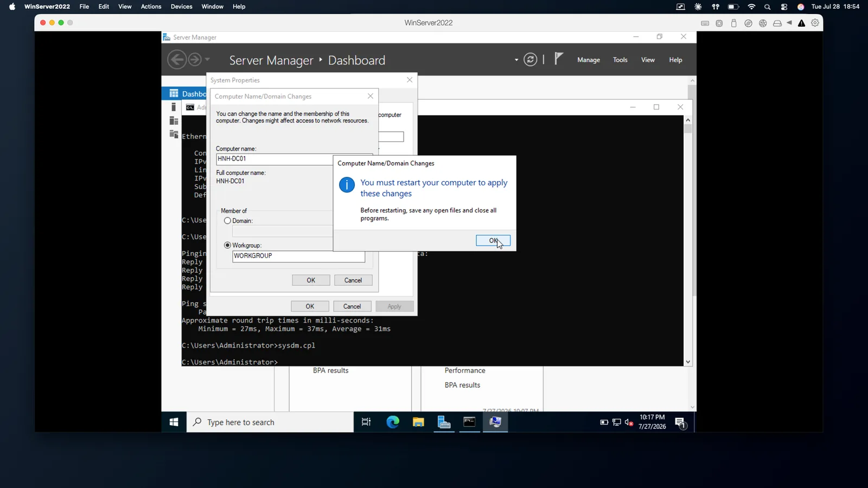Viewport: 868px width, 488px height.
Task: Cancel the Computer Name/Domain Changes dialog
Action: click(353, 280)
